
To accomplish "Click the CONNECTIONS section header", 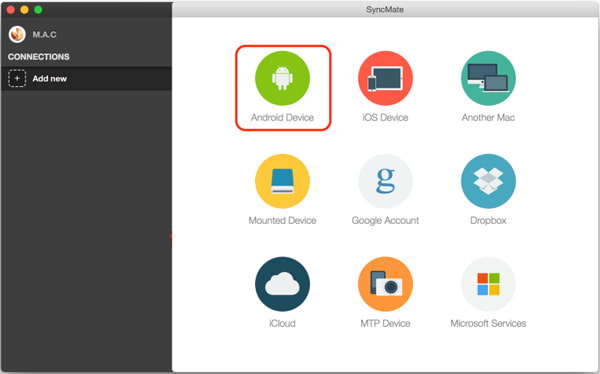I will 39,57.
